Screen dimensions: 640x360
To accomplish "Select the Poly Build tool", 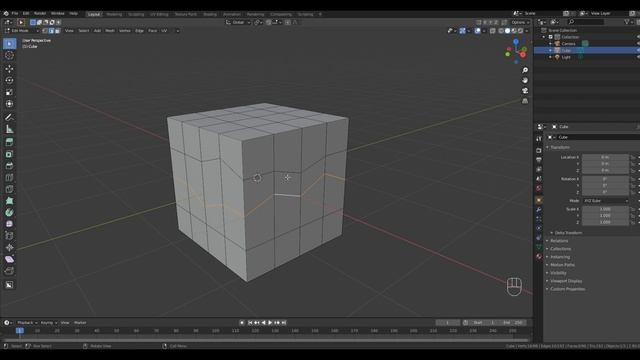I will (x=9, y=201).
